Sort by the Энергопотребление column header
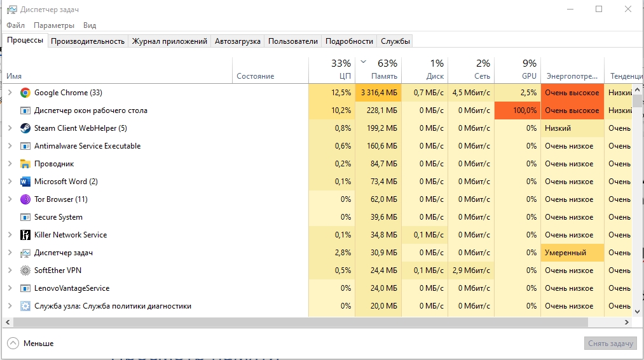The height and width of the screenshot is (360, 644). [x=572, y=70]
